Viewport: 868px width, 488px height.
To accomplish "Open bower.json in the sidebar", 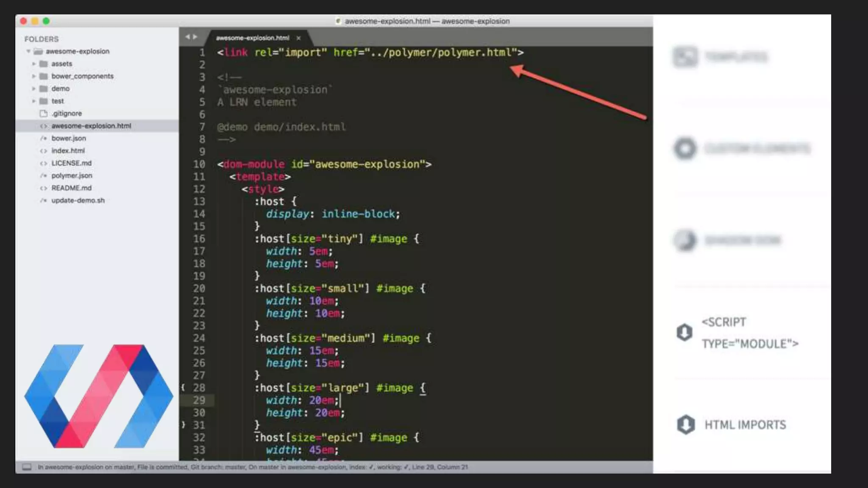I will click(69, 139).
